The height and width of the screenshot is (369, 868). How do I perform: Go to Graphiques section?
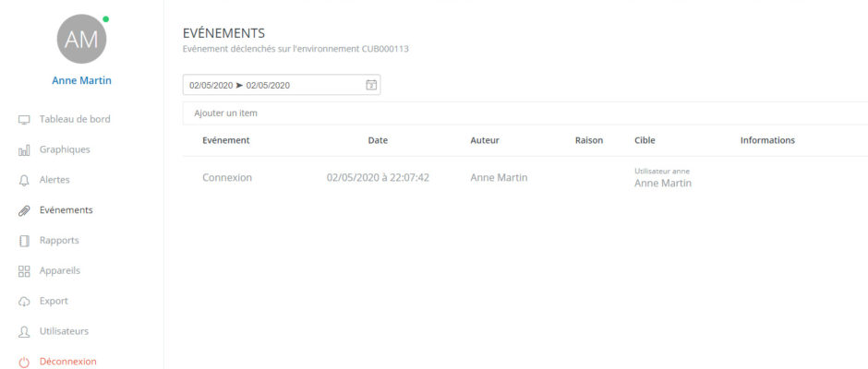tap(65, 149)
